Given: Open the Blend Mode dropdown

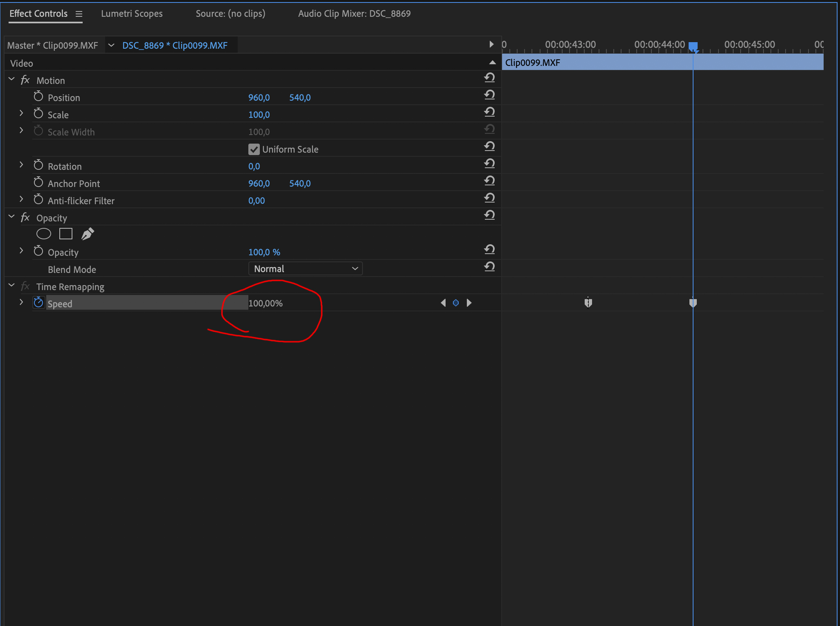Looking at the screenshot, I should pos(305,268).
